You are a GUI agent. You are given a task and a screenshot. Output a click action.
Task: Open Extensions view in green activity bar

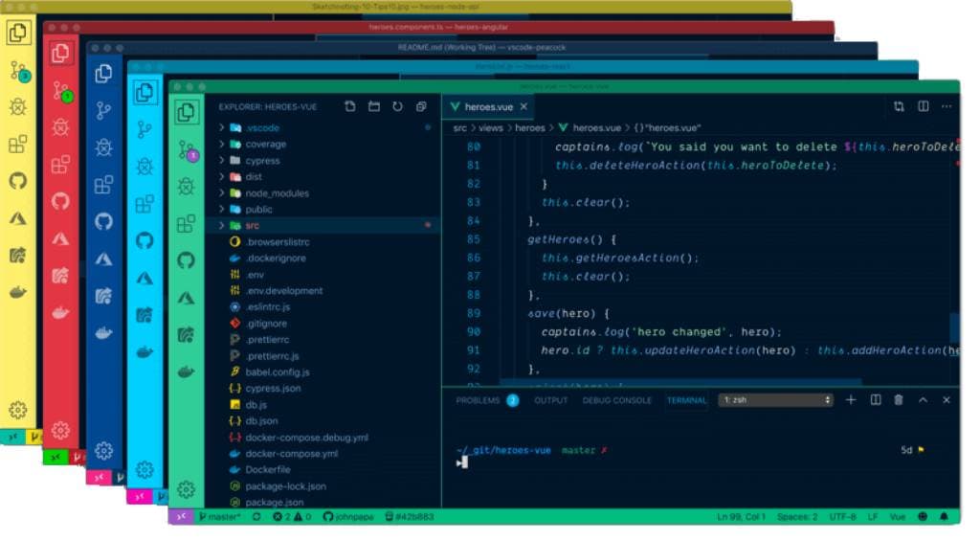pos(186,224)
